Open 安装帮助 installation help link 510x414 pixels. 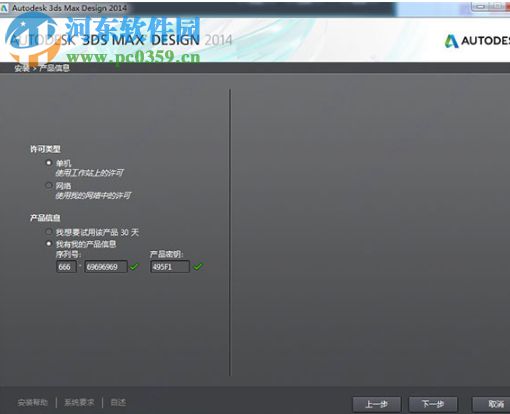[x=32, y=403]
